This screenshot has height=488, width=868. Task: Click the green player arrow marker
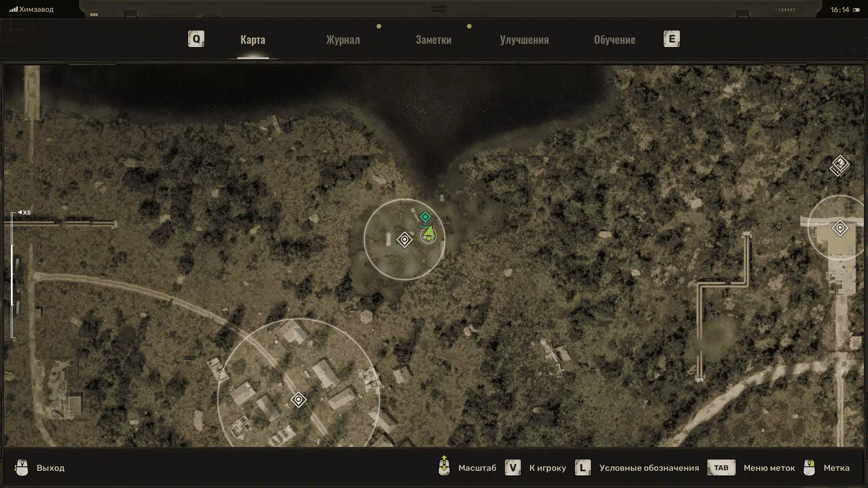(429, 233)
